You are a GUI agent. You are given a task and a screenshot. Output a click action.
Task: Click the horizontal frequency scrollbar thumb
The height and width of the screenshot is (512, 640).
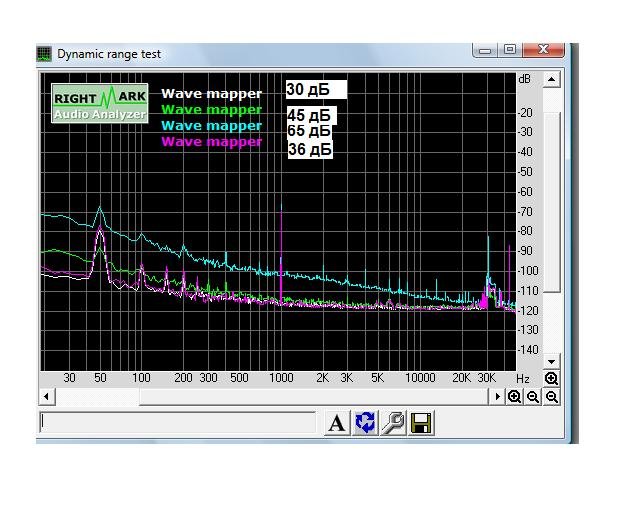(x=313, y=396)
